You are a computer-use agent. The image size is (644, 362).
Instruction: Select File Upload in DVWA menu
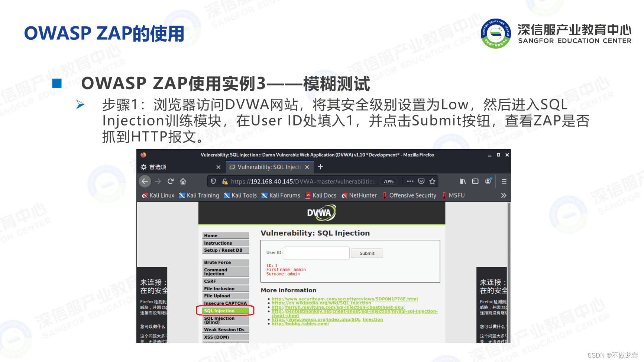point(226,296)
